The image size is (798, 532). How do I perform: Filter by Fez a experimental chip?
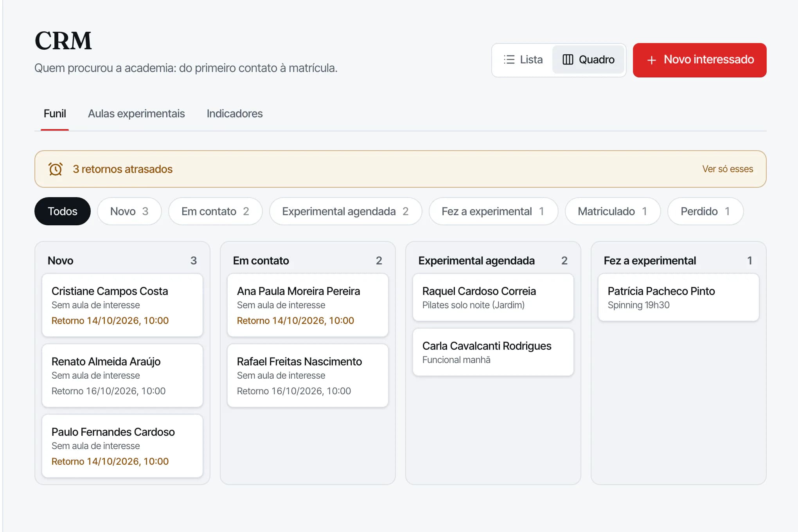click(x=493, y=211)
